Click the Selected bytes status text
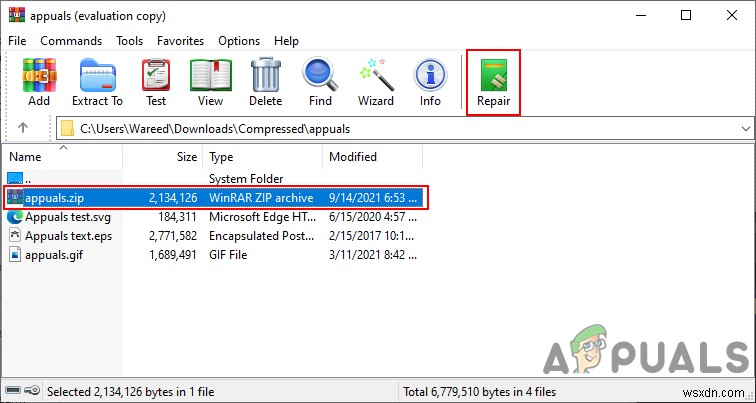The height and width of the screenshot is (403, 756). [x=130, y=391]
